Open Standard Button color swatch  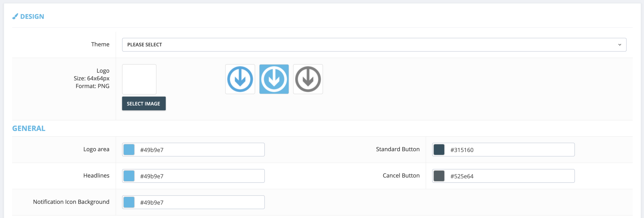tap(439, 150)
